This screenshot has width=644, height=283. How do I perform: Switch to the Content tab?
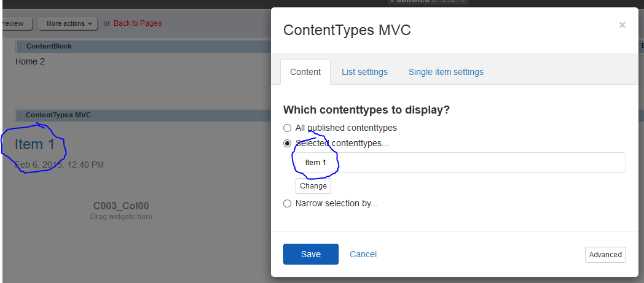click(305, 72)
